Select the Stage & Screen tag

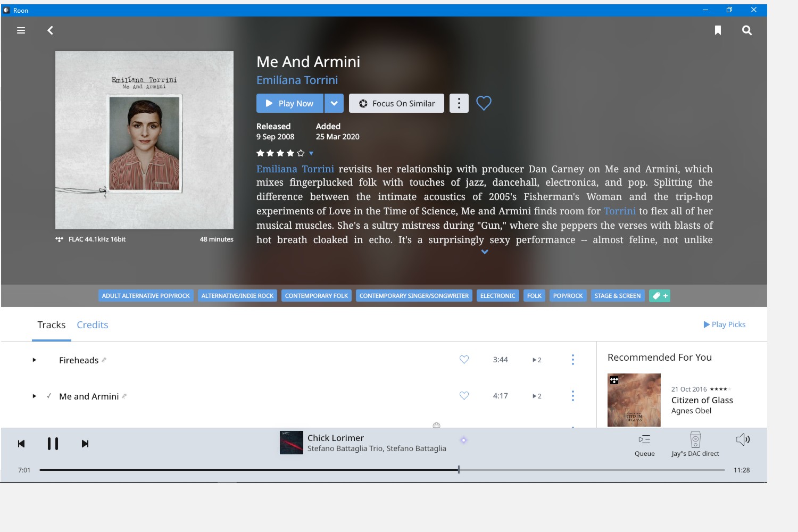pyautogui.click(x=618, y=296)
